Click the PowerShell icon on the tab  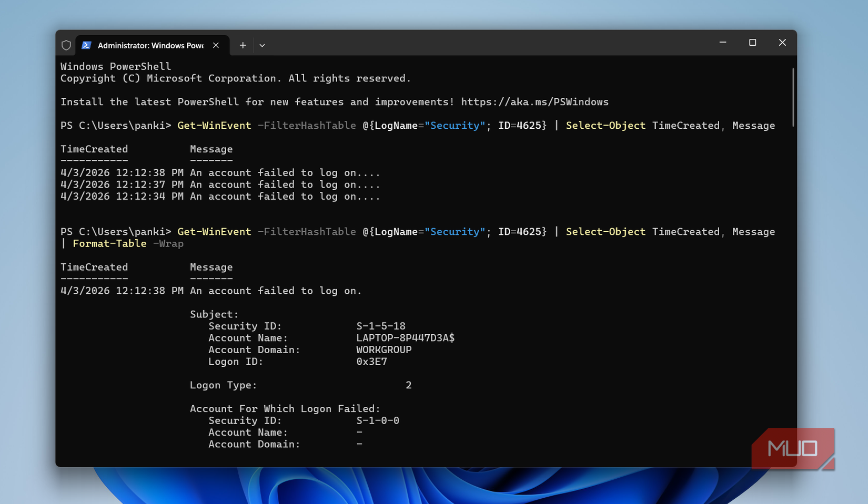tap(86, 45)
